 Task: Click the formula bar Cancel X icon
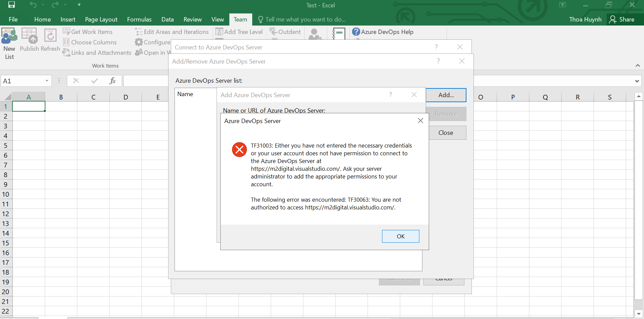76,81
